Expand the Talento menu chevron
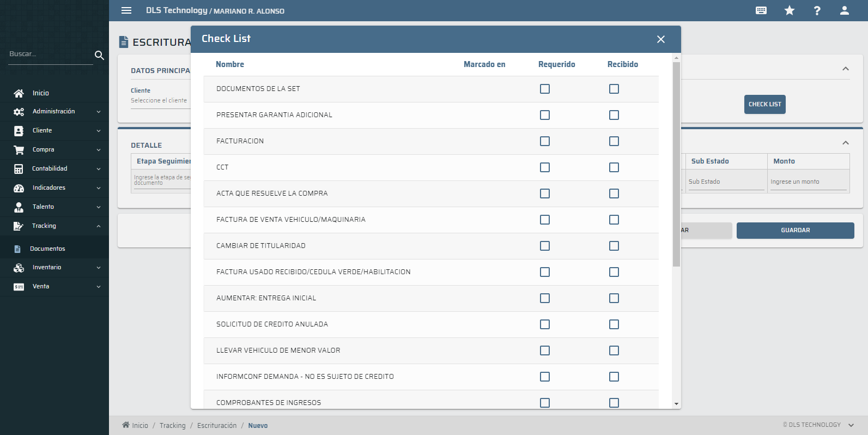868x435 pixels. click(x=99, y=207)
